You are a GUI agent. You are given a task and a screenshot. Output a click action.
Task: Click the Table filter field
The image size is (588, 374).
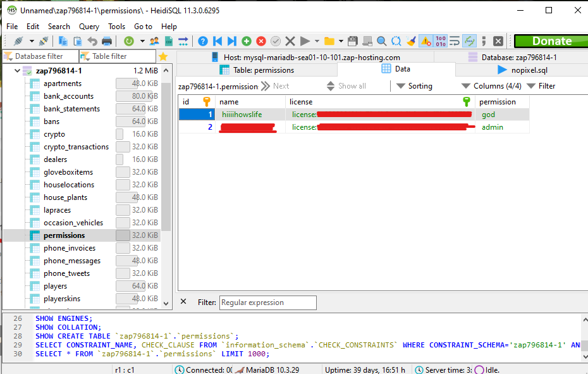tap(118, 56)
